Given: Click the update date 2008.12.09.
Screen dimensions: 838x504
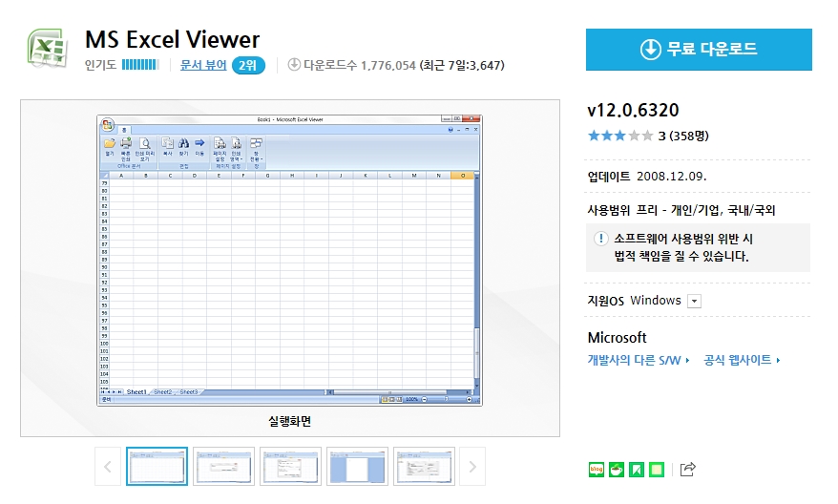Looking at the screenshot, I should (x=671, y=177).
